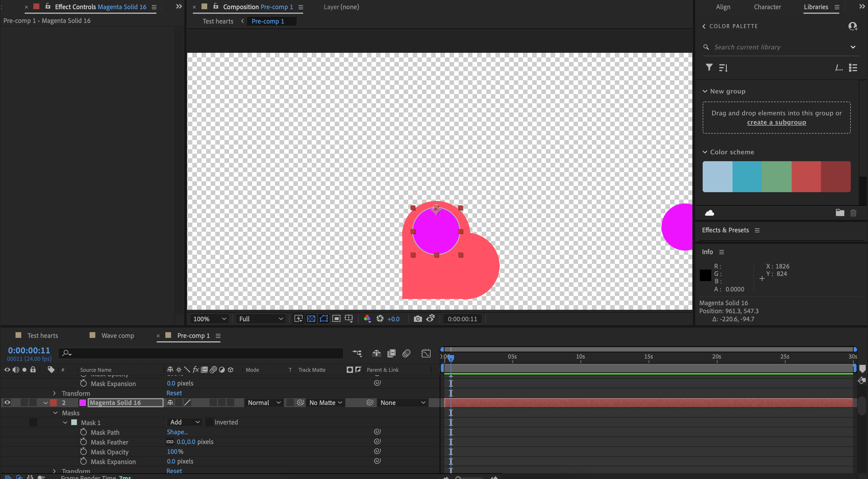The image size is (868, 479).
Task: Show the last snapshot with the eye icon
Action: pyautogui.click(x=430, y=318)
